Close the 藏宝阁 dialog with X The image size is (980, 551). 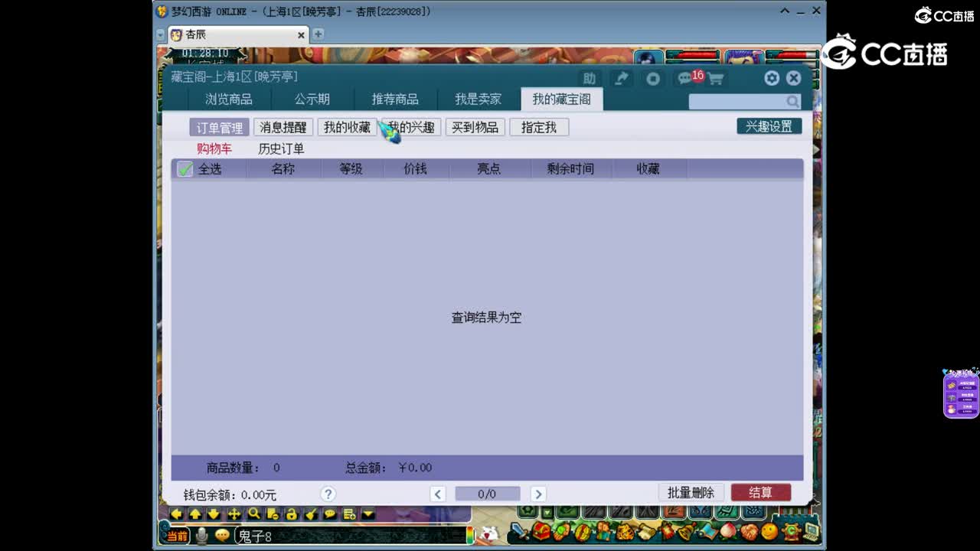click(x=794, y=78)
